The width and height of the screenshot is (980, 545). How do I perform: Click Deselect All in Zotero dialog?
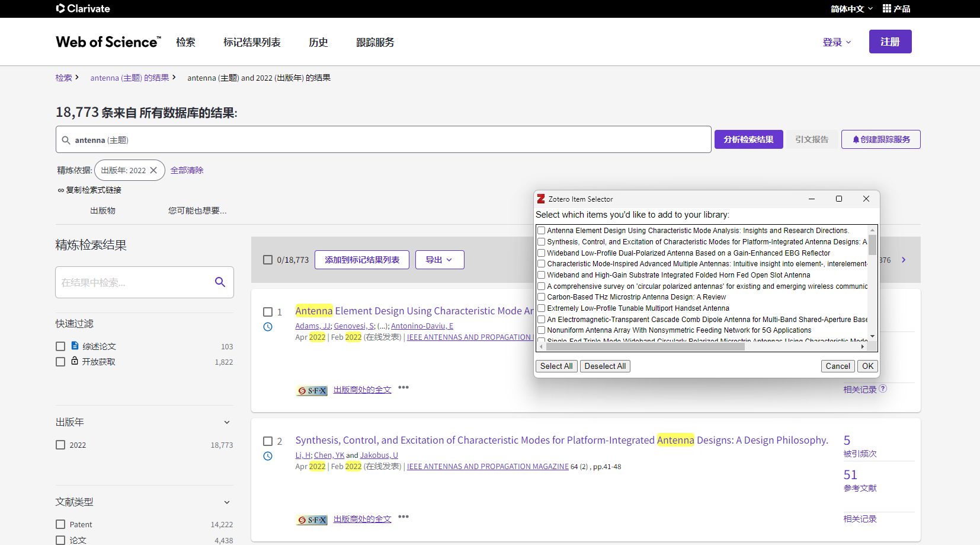pyautogui.click(x=605, y=366)
